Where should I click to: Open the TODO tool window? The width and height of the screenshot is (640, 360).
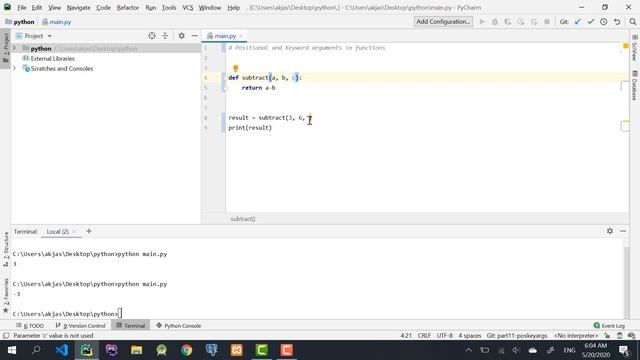point(30,326)
